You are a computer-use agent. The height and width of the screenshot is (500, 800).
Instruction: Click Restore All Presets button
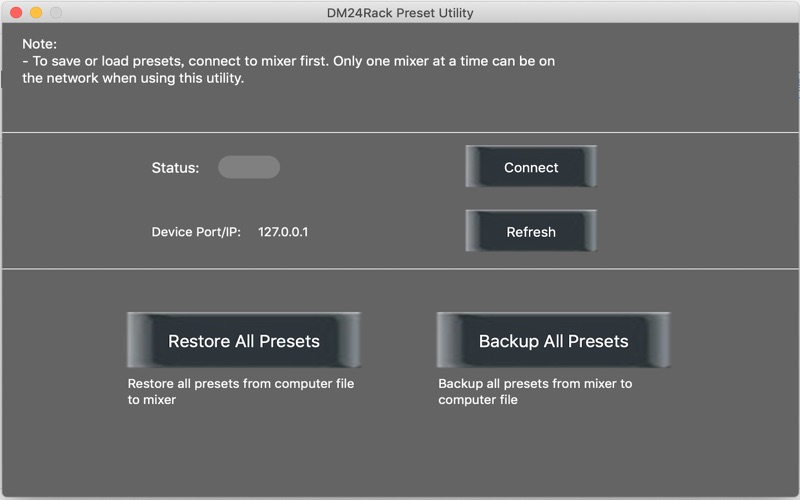coord(244,340)
